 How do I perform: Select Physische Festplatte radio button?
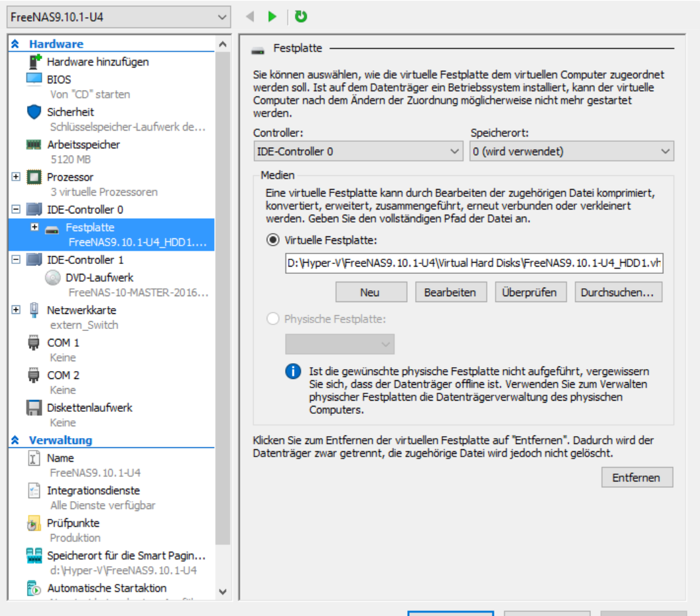point(273,319)
